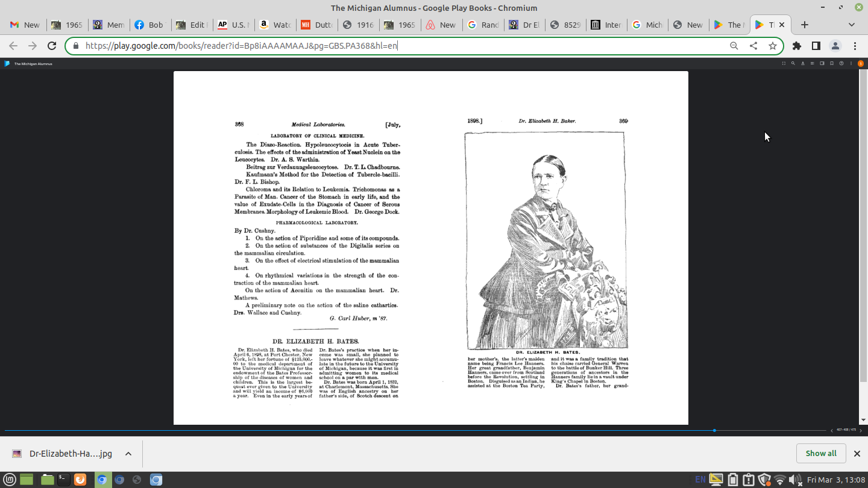Click the reading progress slider handle
Screen dimensions: 868x488
714,430
